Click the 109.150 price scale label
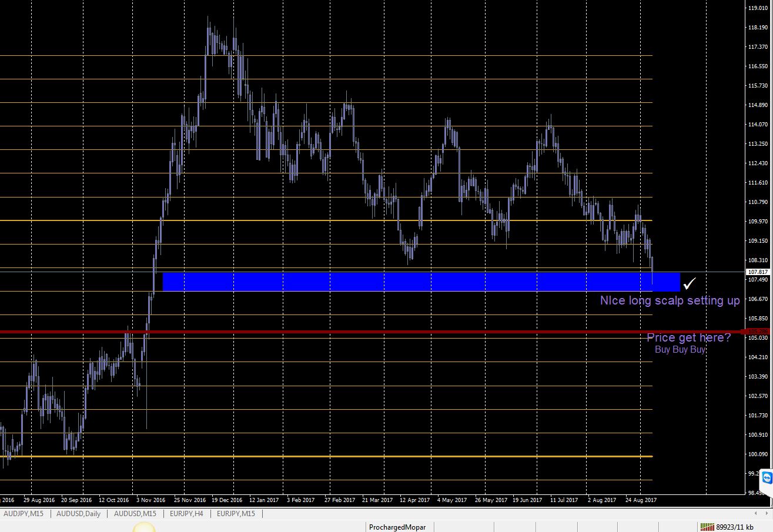This screenshot has width=773, height=532. 758,241
